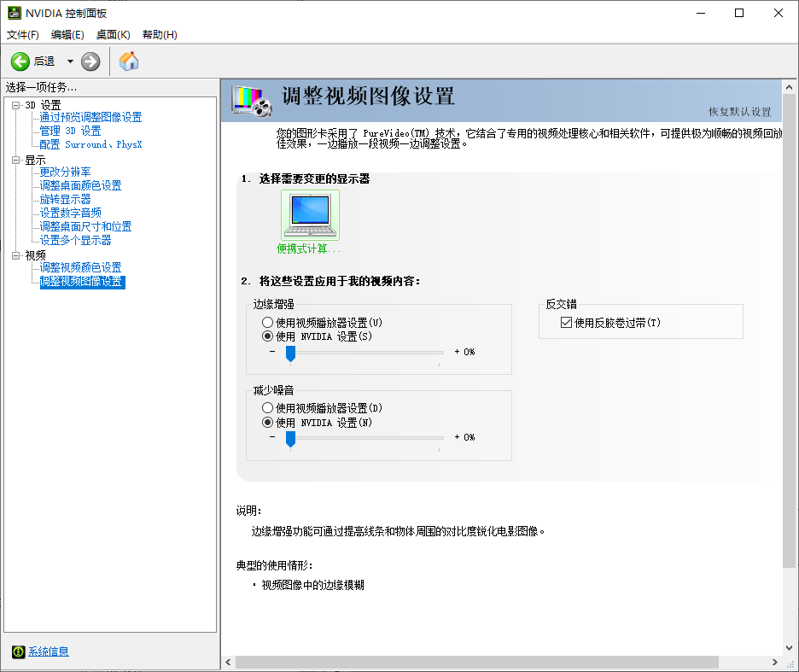The width and height of the screenshot is (799, 672).
Task: Click the 边缘增强 slider thumb
Action: tap(290, 354)
